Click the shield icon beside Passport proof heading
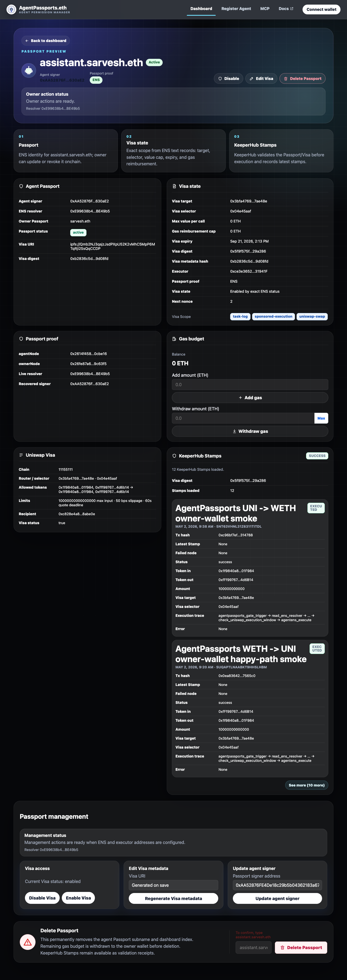The image size is (347, 980). pyautogui.click(x=21, y=339)
